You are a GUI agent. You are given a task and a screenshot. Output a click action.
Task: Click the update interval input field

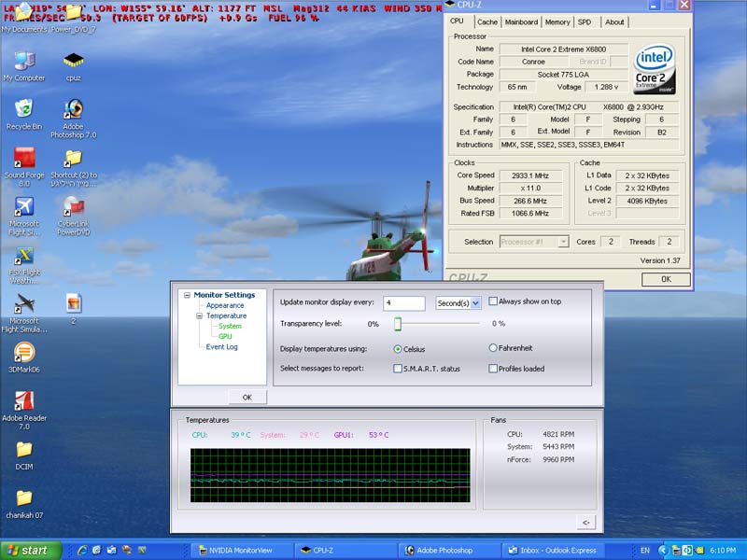tap(404, 302)
